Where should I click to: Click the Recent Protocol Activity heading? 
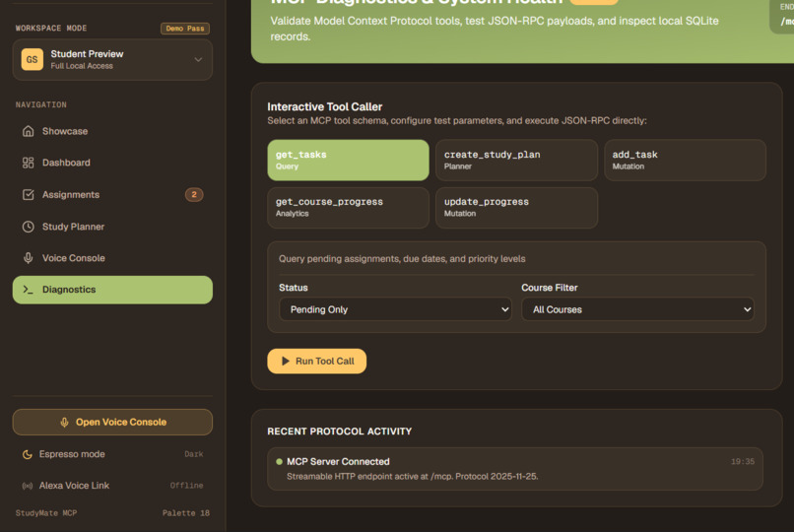(339, 432)
